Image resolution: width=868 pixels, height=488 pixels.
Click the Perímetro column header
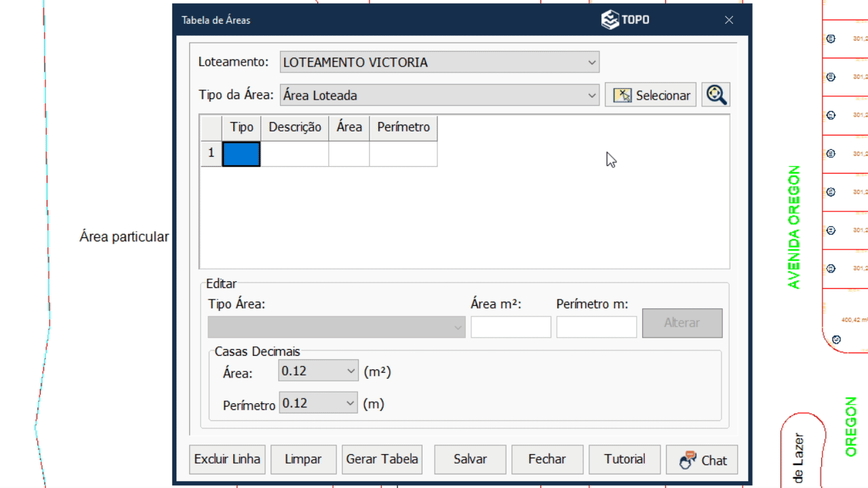pyautogui.click(x=403, y=127)
